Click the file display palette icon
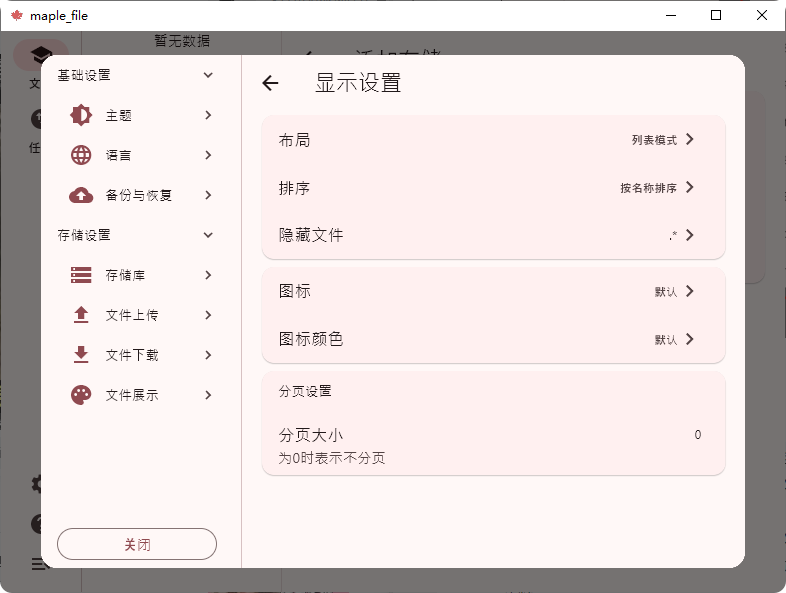Image resolution: width=786 pixels, height=593 pixels. tap(81, 395)
